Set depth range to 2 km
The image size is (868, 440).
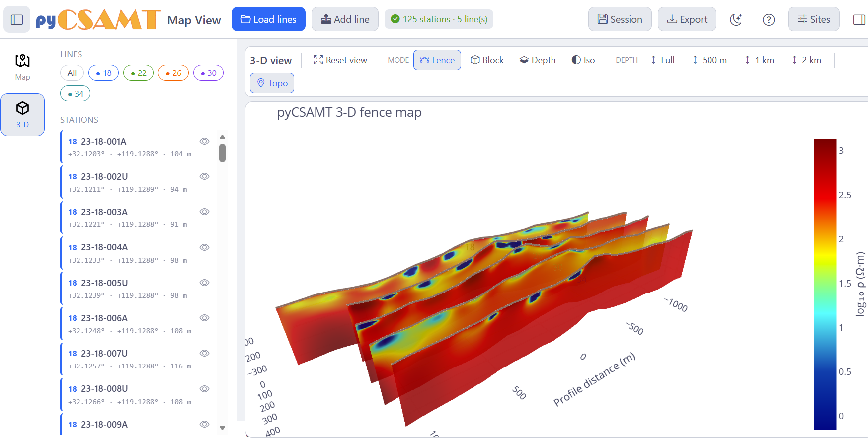pos(806,60)
